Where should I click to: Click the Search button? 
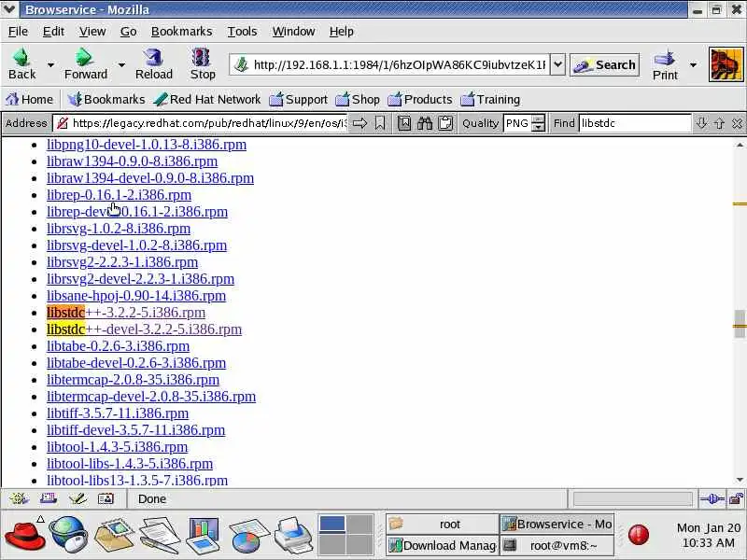click(x=604, y=64)
